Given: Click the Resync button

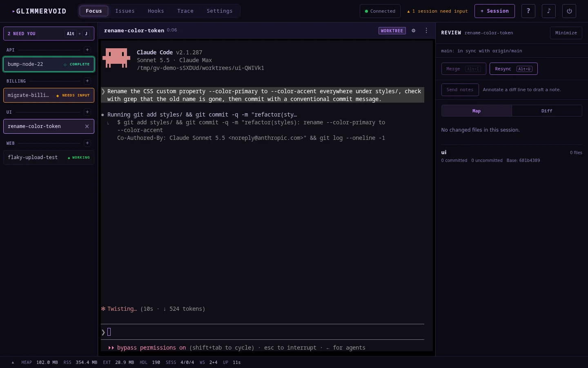Looking at the screenshot, I should point(514,69).
